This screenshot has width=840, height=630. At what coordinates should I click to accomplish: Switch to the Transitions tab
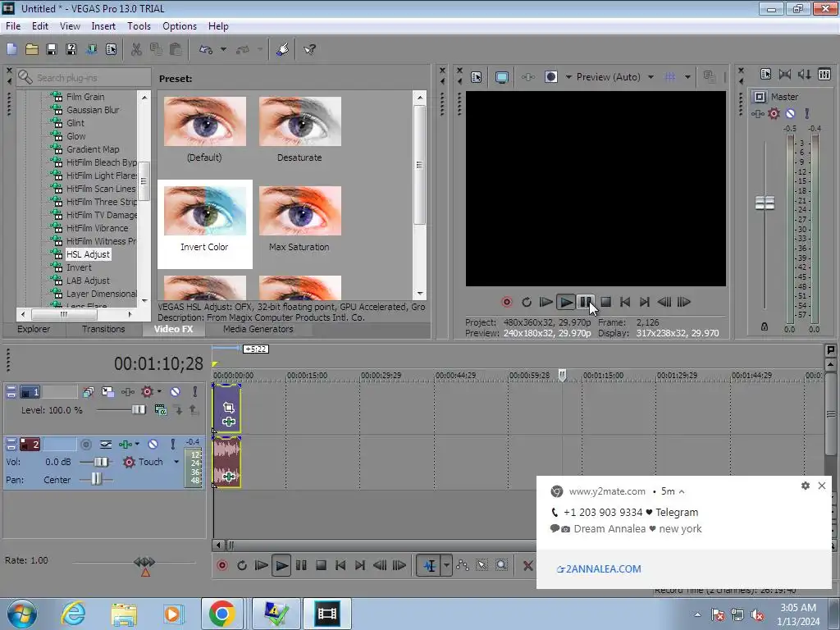pyautogui.click(x=103, y=329)
